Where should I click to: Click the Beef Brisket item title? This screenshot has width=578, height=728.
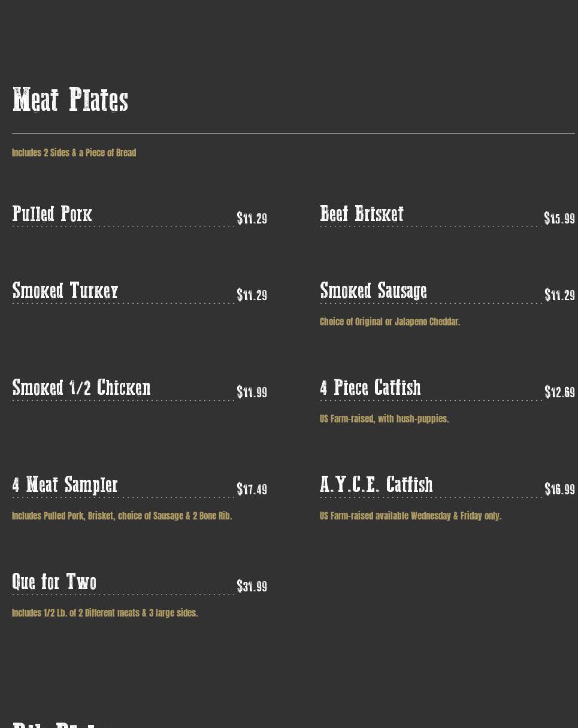(362, 214)
